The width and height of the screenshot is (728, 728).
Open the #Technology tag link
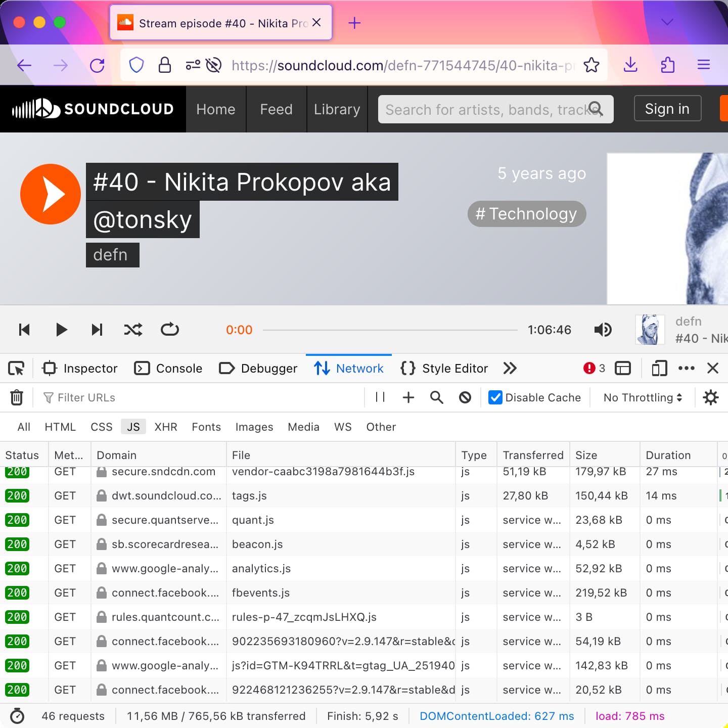click(x=527, y=214)
